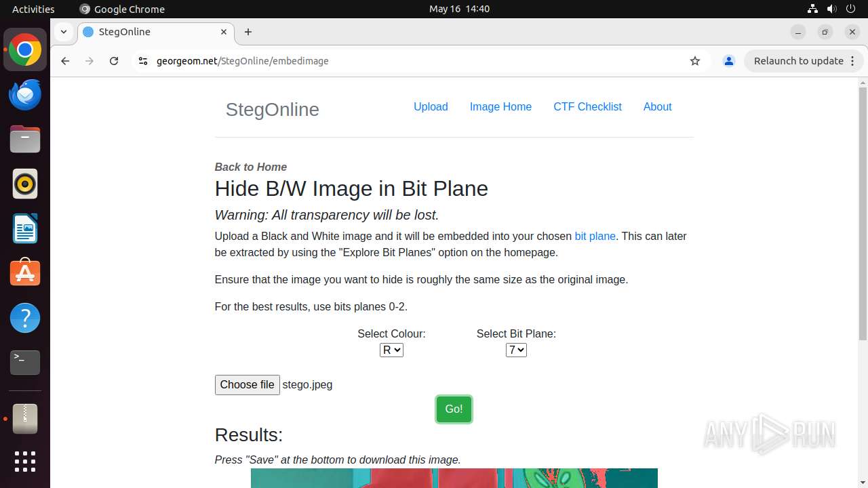The width and height of the screenshot is (868, 488).
Task: Click the result image preview
Action: pos(454,478)
